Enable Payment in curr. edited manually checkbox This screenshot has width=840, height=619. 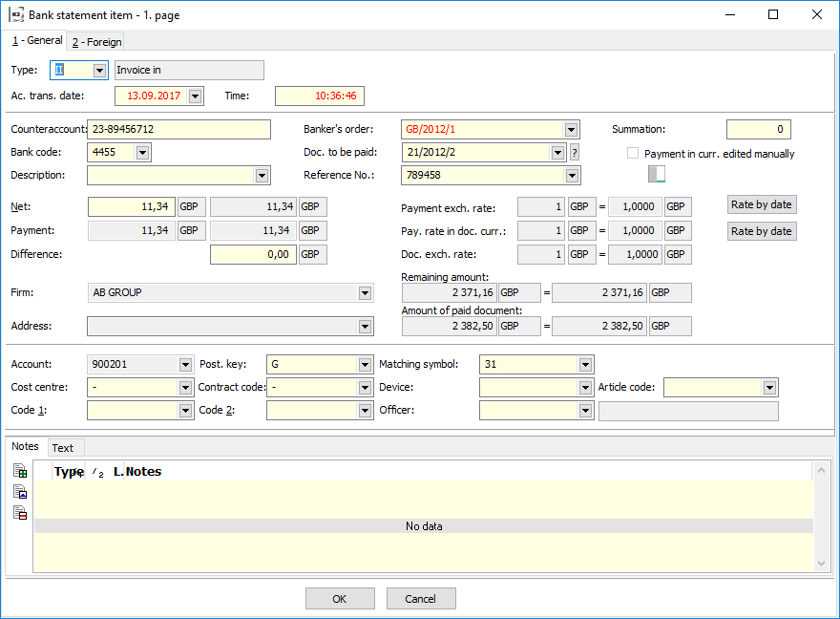coord(633,154)
